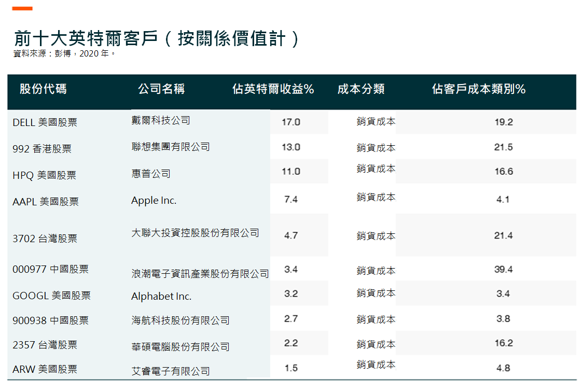Select cost share 3.4 in the GOOGL row
584x392 pixels.
503,293
